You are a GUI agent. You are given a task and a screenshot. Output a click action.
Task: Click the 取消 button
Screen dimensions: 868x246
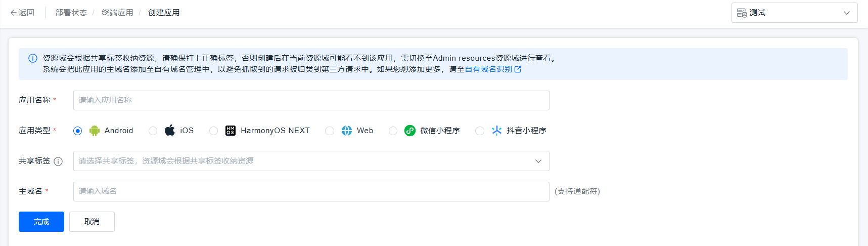click(x=92, y=222)
